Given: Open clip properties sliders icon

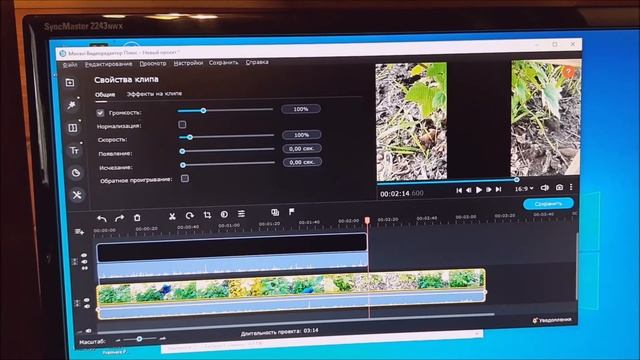Looking at the screenshot, I should [x=242, y=213].
